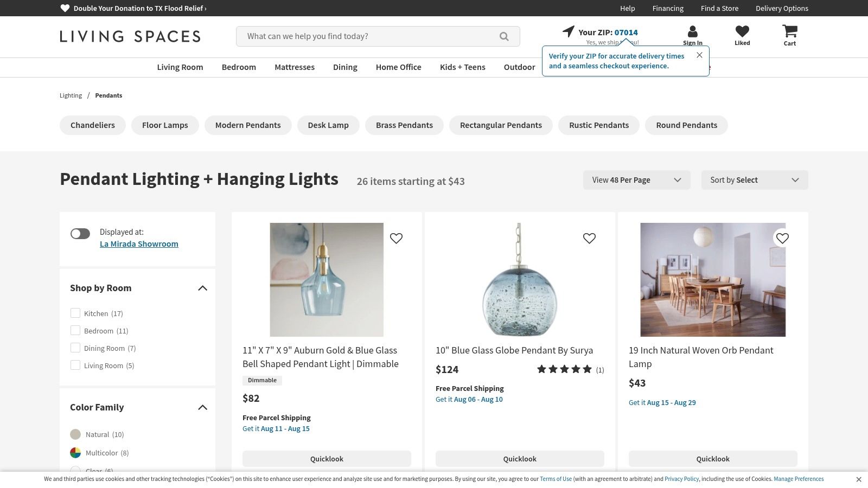Open the Mattresses menu
This screenshot has height=488, width=868.
[295, 67]
